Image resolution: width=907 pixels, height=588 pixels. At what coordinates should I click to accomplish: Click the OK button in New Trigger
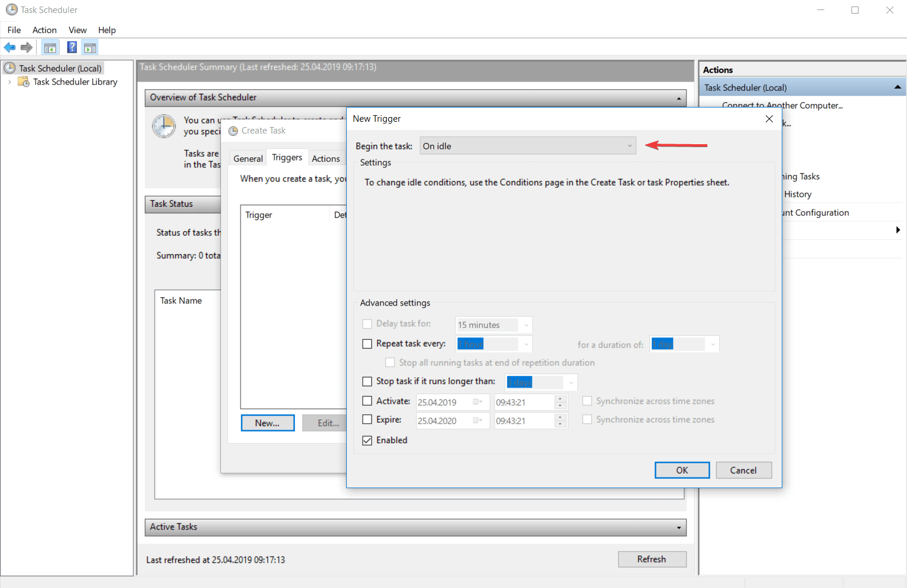point(682,470)
